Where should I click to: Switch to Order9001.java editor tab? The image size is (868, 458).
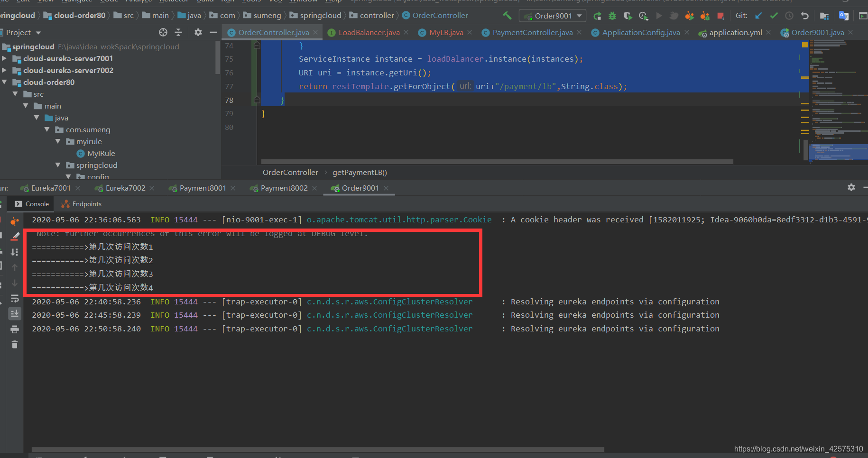pyautogui.click(x=817, y=33)
